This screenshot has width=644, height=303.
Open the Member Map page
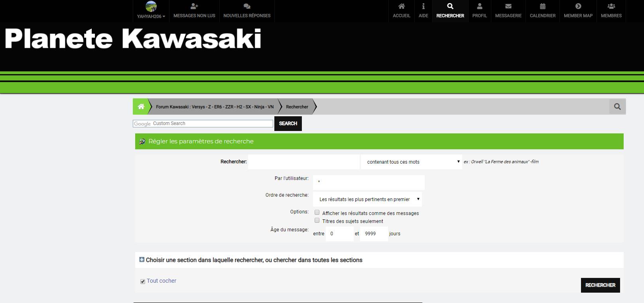[578, 11]
